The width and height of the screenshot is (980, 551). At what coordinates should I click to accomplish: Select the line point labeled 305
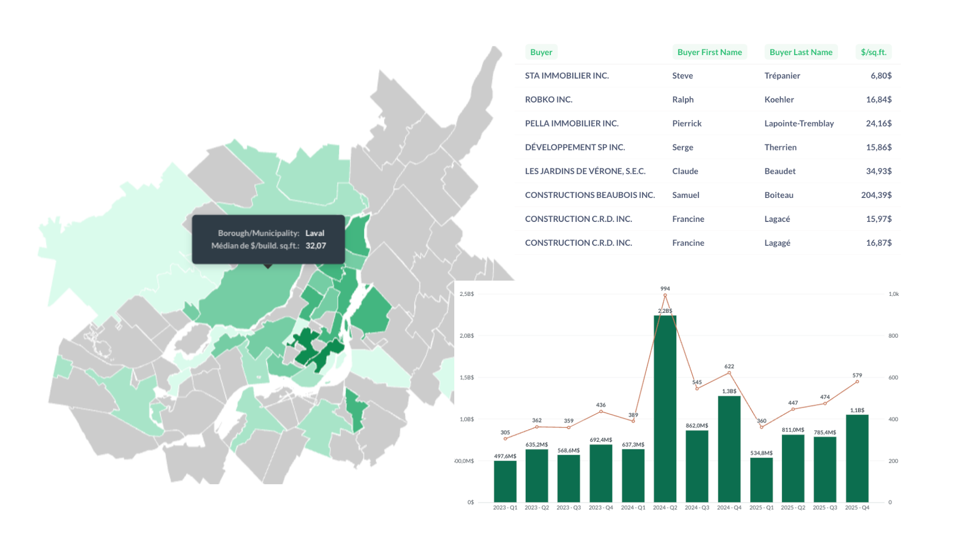505,439
